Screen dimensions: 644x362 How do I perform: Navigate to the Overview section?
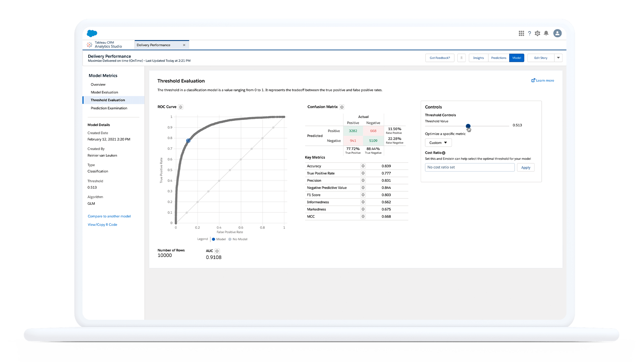coord(98,84)
